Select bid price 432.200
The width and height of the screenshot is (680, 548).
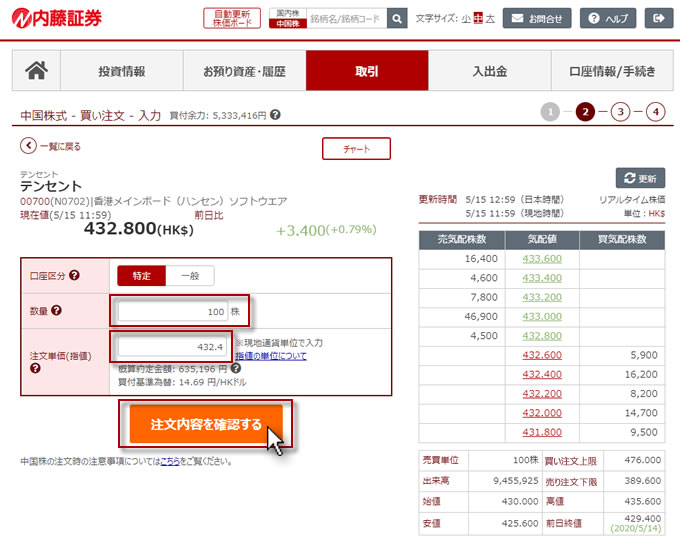542,394
